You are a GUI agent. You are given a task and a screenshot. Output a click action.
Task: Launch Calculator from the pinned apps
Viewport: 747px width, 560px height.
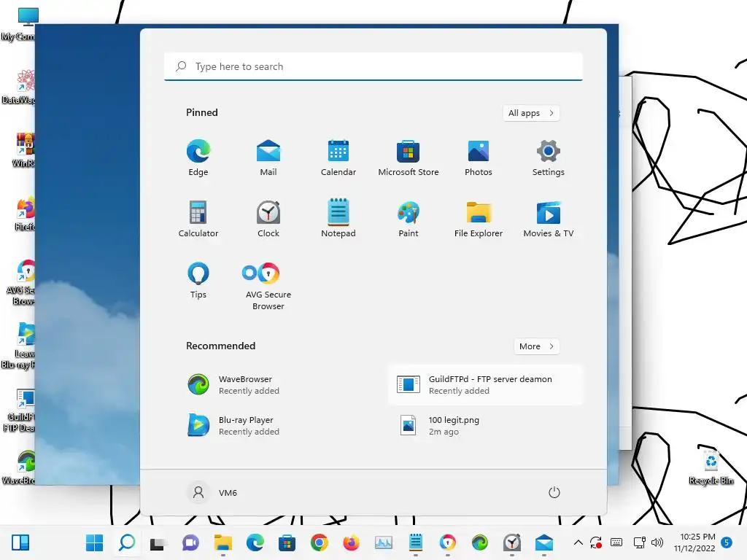point(198,219)
